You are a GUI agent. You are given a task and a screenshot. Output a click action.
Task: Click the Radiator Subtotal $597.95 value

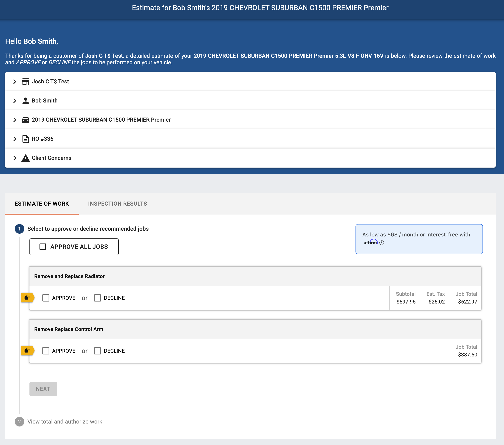click(406, 302)
